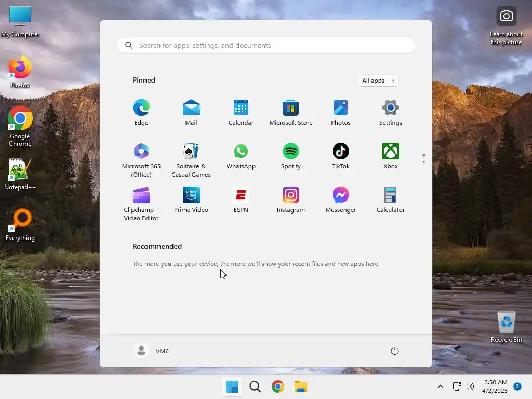Open Solitaire & Casual Games
The height and width of the screenshot is (399, 532).
point(191,160)
